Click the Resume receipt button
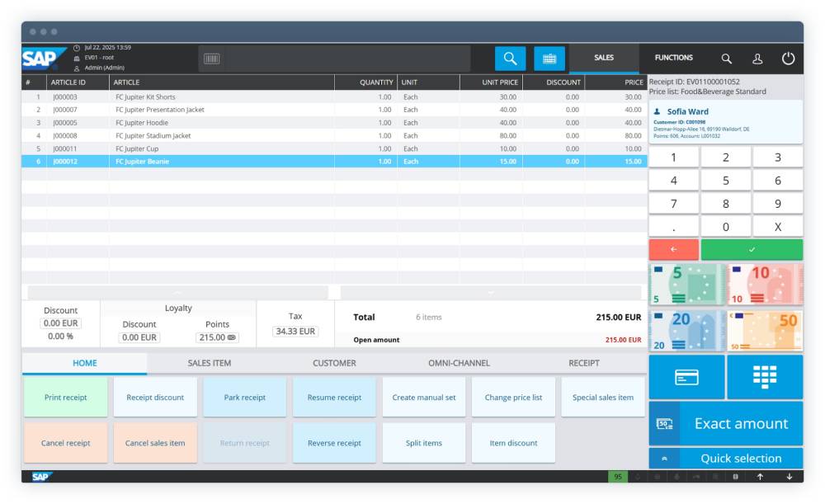 coord(334,398)
